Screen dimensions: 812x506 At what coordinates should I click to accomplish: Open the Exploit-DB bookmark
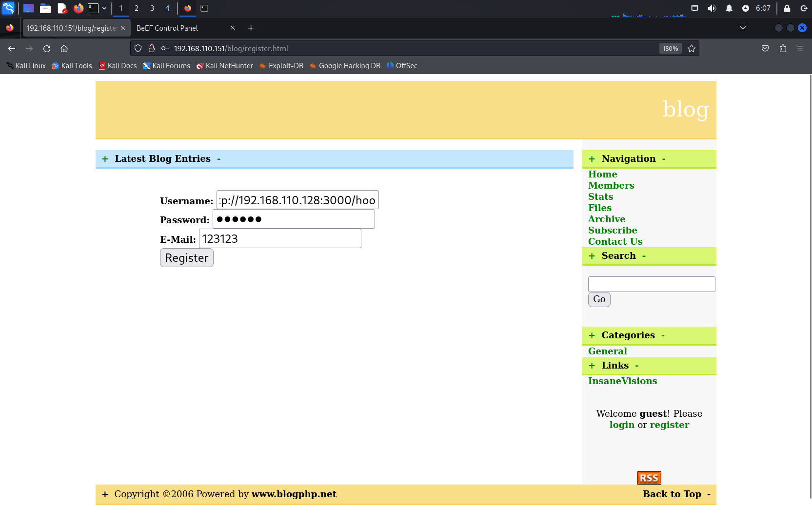pyautogui.click(x=281, y=66)
